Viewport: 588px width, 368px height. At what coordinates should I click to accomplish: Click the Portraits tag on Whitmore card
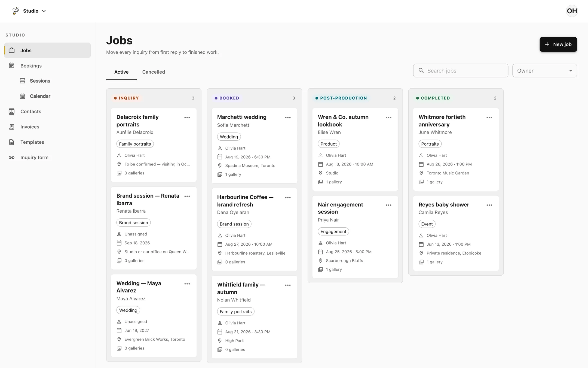pyautogui.click(x=430, y=144)
